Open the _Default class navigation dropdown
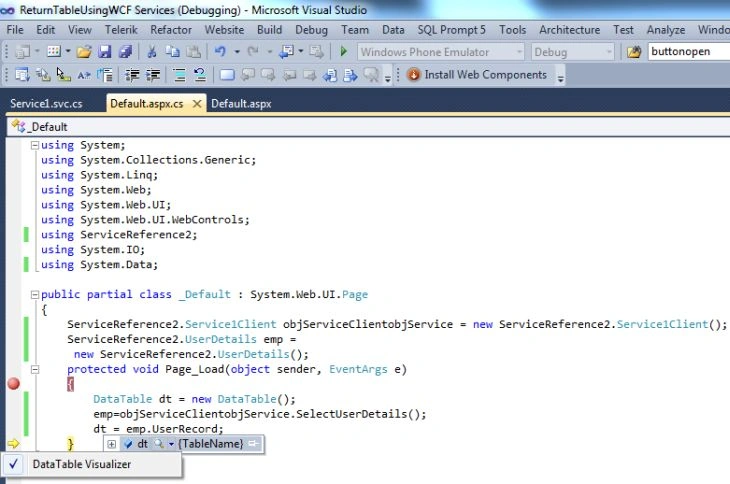This screenshot has height=484, width=730. (x=368, y=127)
